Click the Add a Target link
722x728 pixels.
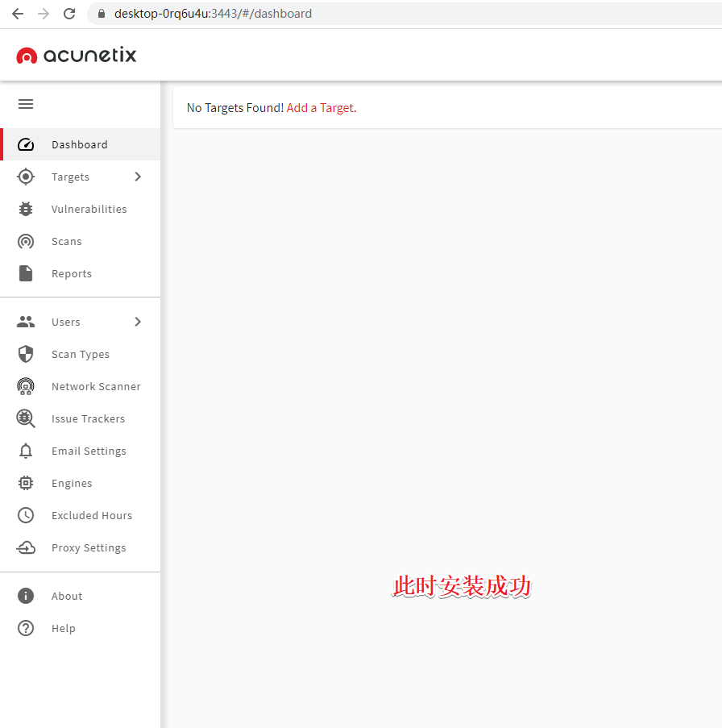322,108
